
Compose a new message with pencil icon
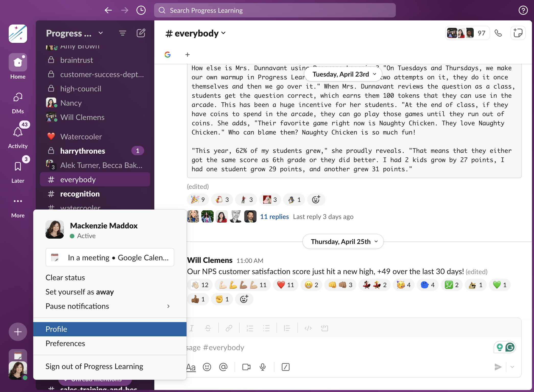point(141,33)
